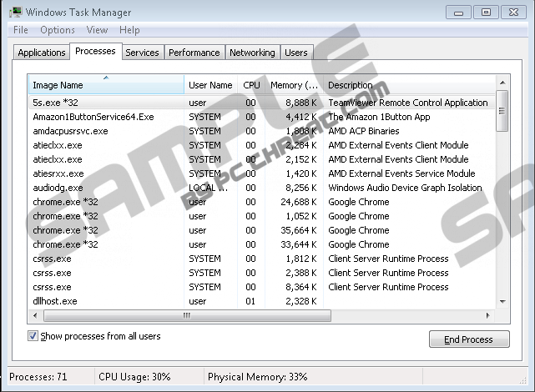Switch to the Performance tab

pyautogui.click(x=194, y=53)
